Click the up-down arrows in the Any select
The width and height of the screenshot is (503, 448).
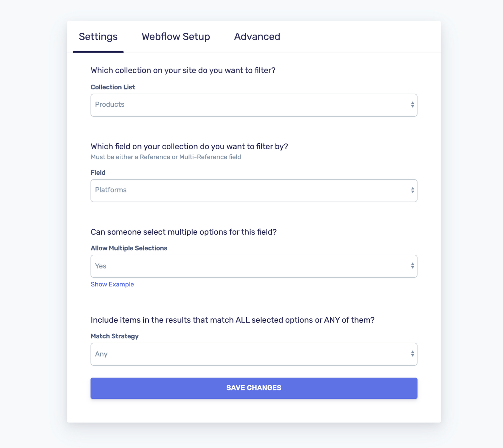412,354
